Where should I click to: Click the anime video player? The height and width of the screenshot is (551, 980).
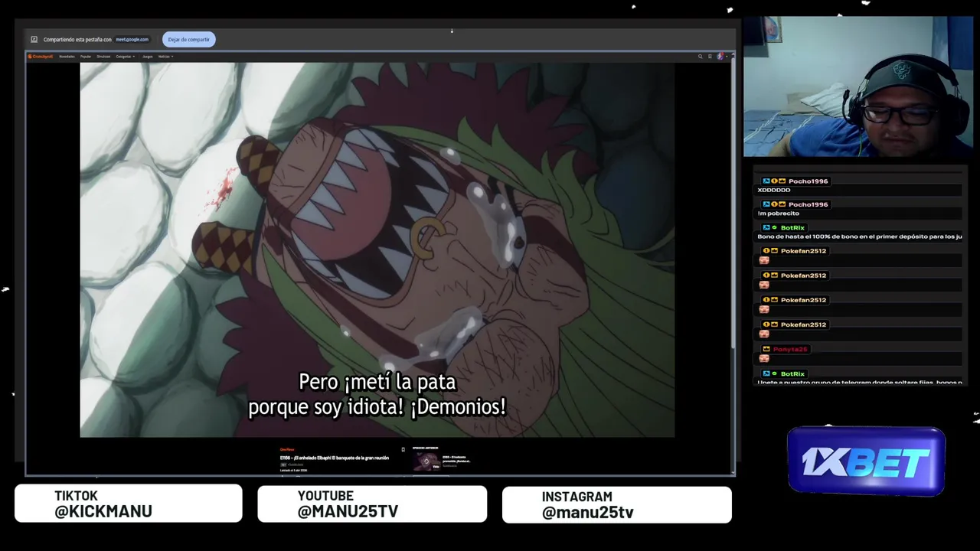(x=377, y=249)
